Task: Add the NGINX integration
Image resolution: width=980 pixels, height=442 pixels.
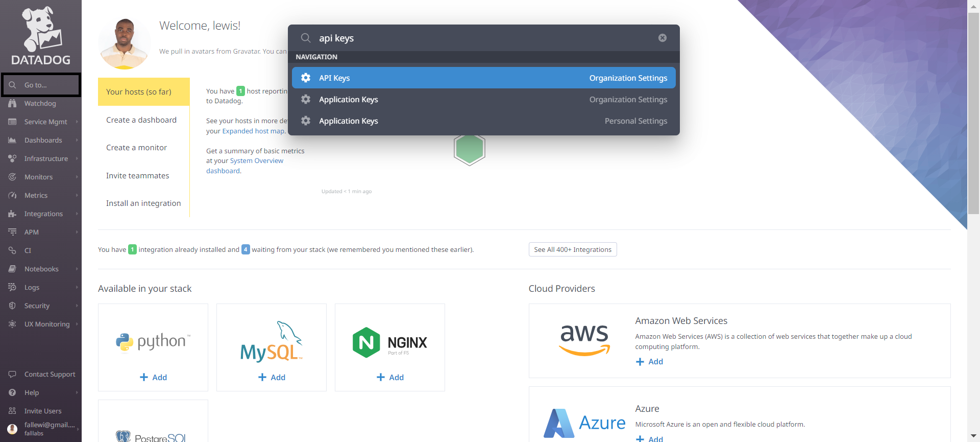Action: (x=390, y=377)
